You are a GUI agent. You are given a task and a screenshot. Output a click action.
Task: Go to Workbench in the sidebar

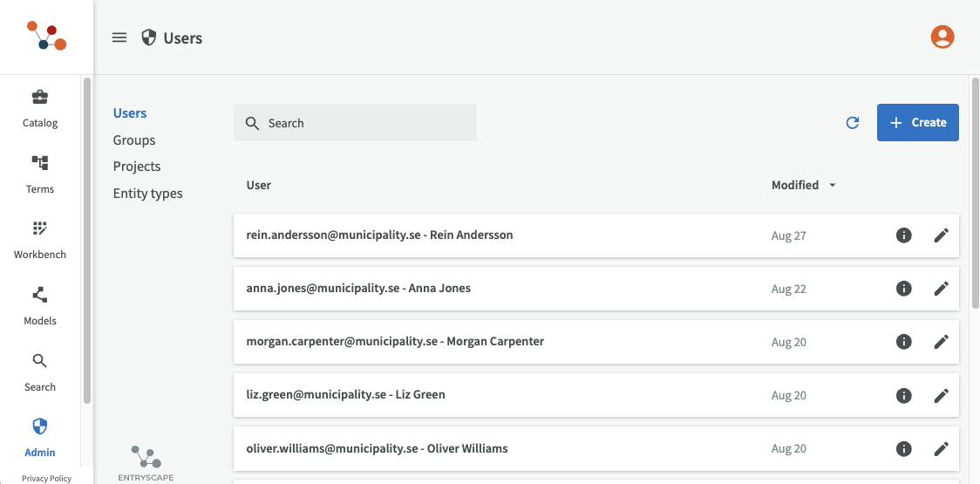(40, 229)
